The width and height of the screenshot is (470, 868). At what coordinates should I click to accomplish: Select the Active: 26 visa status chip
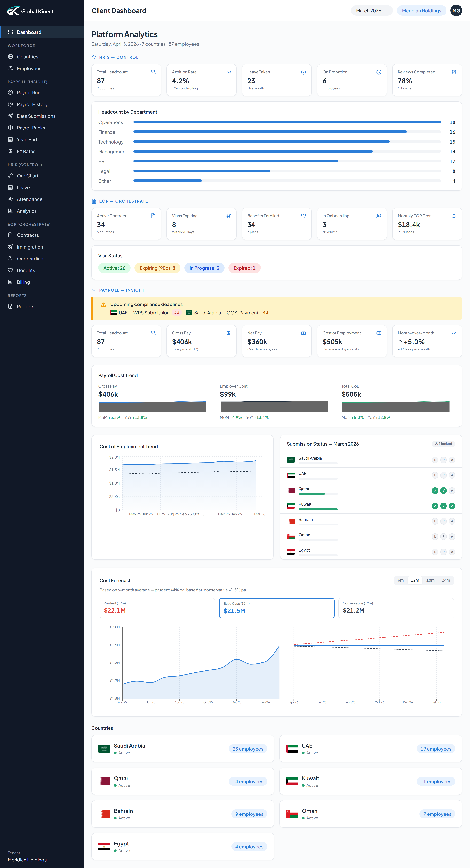pos(114,268)
